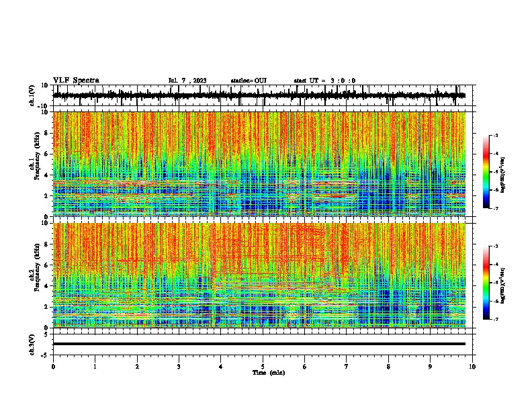Image resolution: width=532 pixels, height=411 pixels.
Task: Click the "VLF Spectra" plot title
Action: pyautogui.click(x=76, y=81)
